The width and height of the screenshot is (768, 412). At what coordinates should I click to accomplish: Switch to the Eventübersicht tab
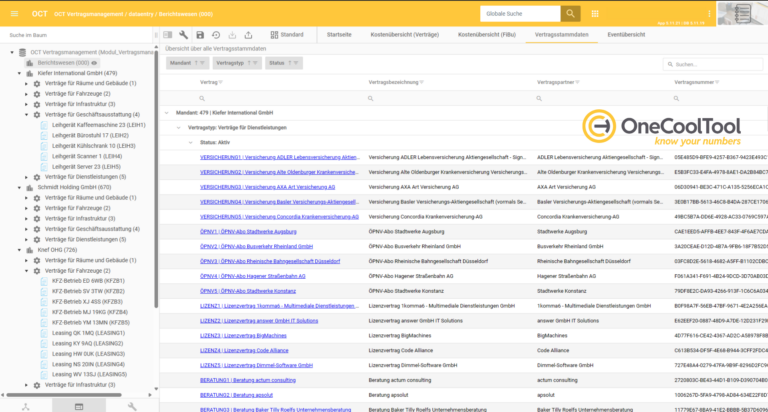click(x=626, y=35)
